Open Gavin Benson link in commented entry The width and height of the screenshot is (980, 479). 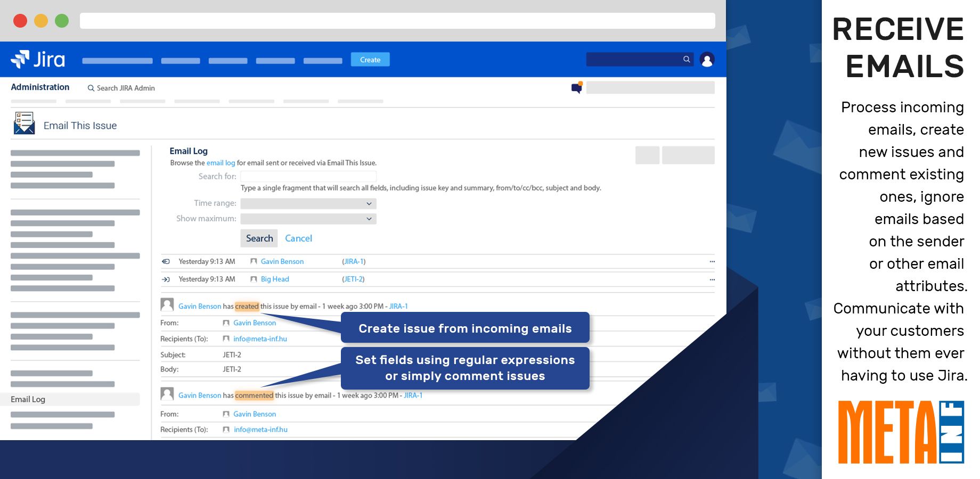point(200,395)
